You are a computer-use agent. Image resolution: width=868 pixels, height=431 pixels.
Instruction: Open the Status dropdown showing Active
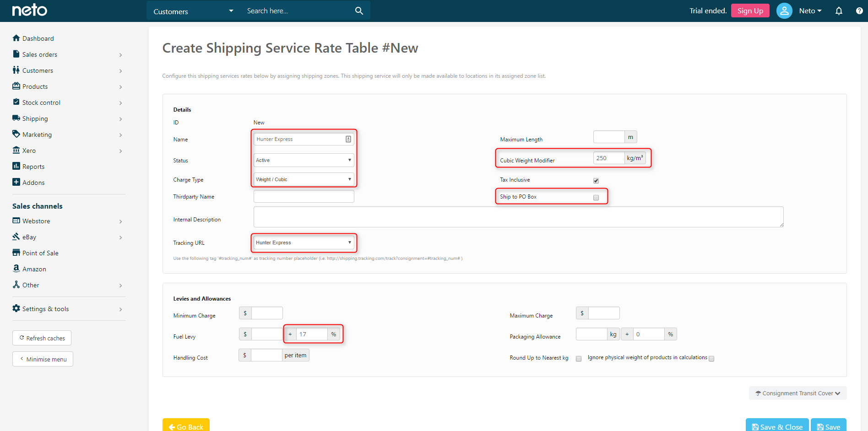click(x=304, y=160)
